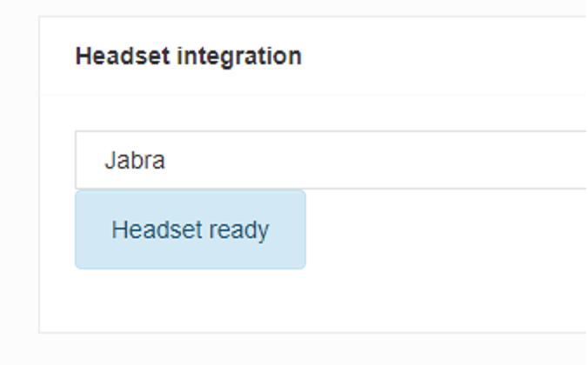Viewport: 588px width, 365px height.
Task: Click the word 'integration' in the heading
Action: (x=239, y=57)
